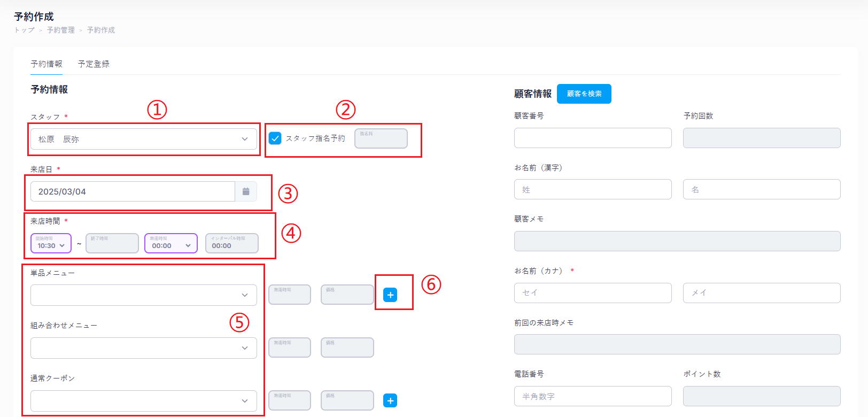Viewport: 868px width, 417px height.
Task: Focus the 顧客番号 input field
Action: coord(592,138)
